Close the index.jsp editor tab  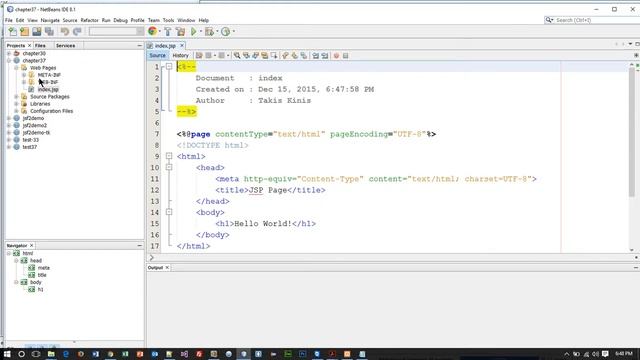(x=182, y=45)
